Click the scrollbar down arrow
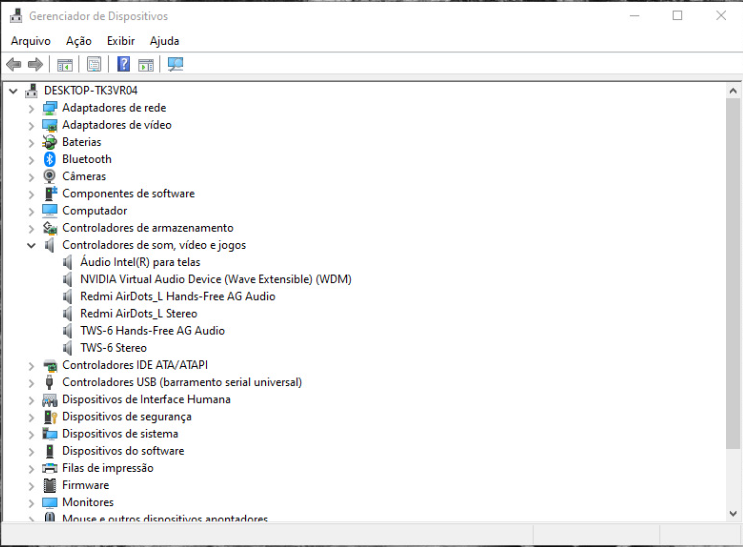The image size is (743, 547). pyautogui.click(x=733, y=513)
